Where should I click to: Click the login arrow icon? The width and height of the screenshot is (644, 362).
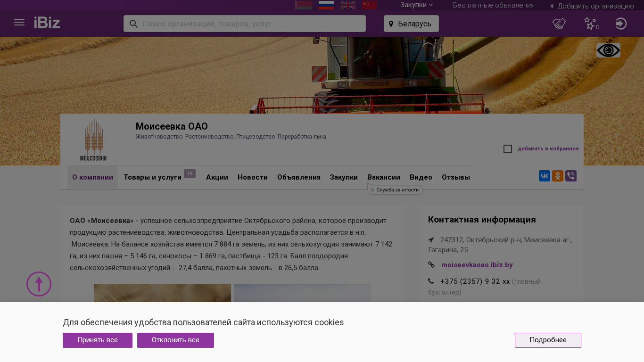(621, 24)
